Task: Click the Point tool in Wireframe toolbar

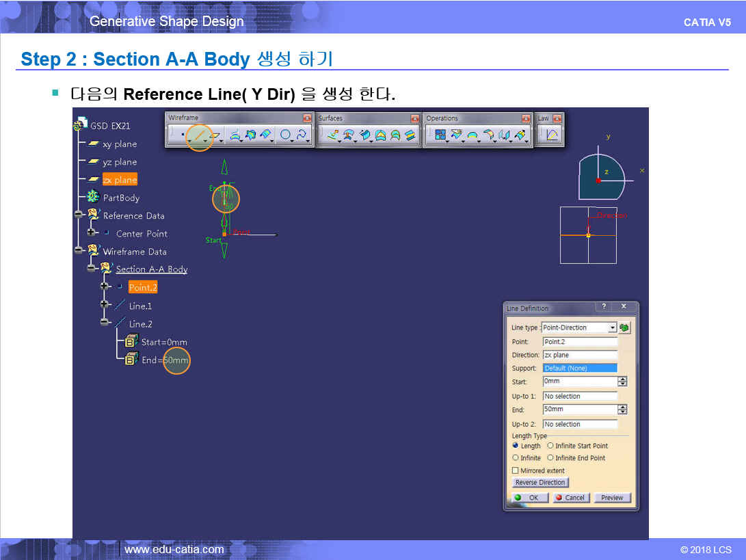Action: 181,135
